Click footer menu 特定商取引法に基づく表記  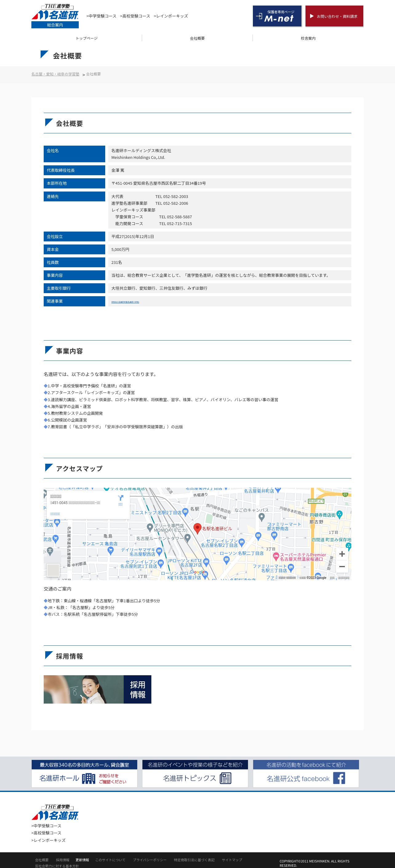click(194, 860)
